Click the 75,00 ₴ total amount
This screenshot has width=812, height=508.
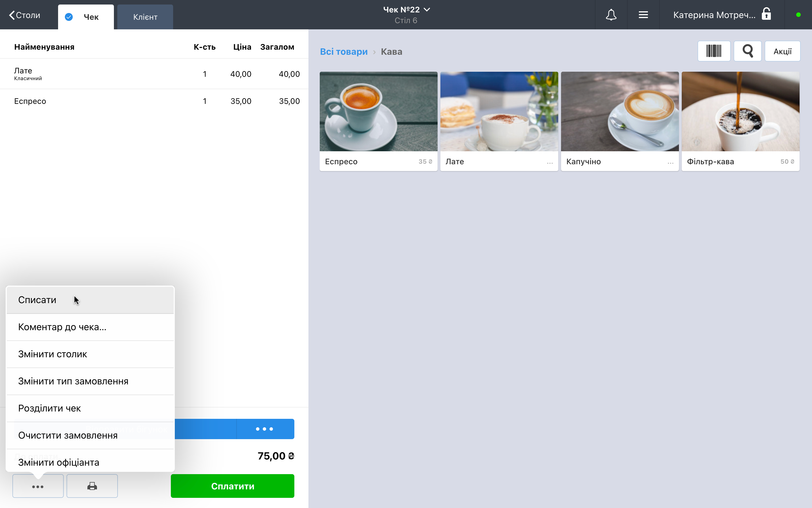coord(276,456)
